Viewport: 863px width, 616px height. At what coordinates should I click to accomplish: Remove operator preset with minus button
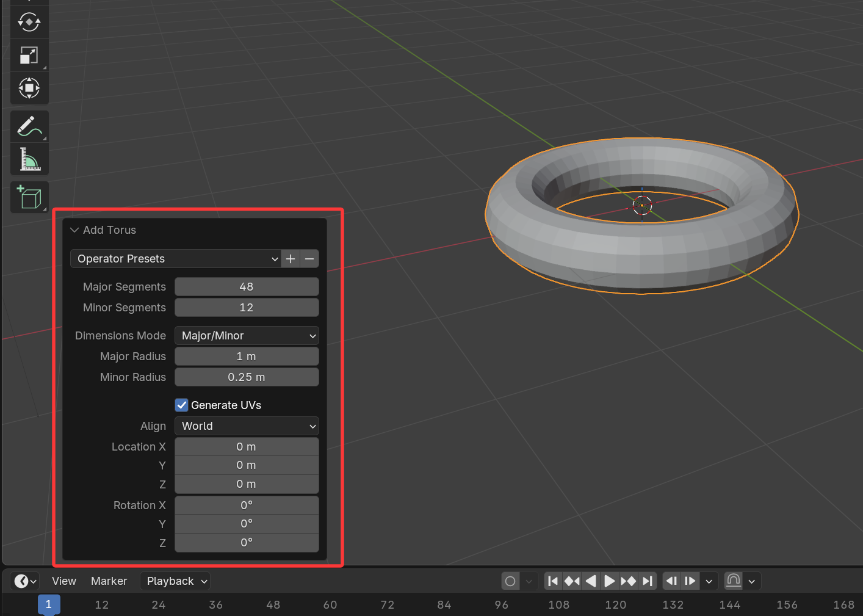(309, 259)
